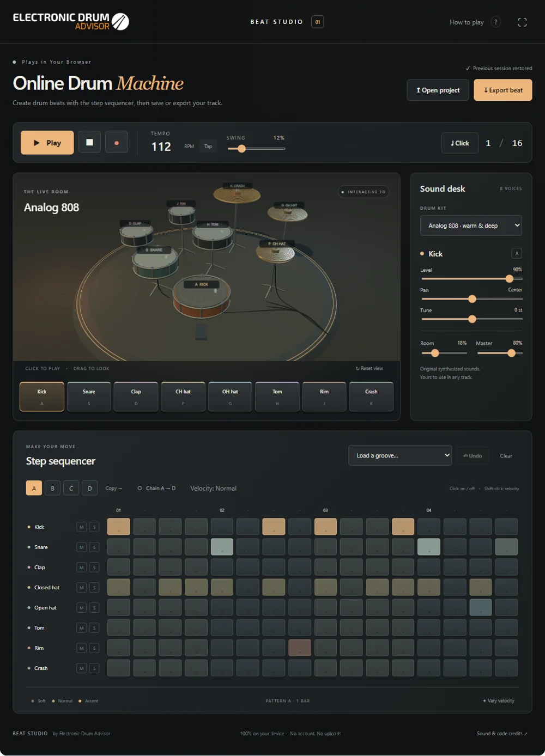
Task: Hit the CH hat pad
Action: pos(183,397)
